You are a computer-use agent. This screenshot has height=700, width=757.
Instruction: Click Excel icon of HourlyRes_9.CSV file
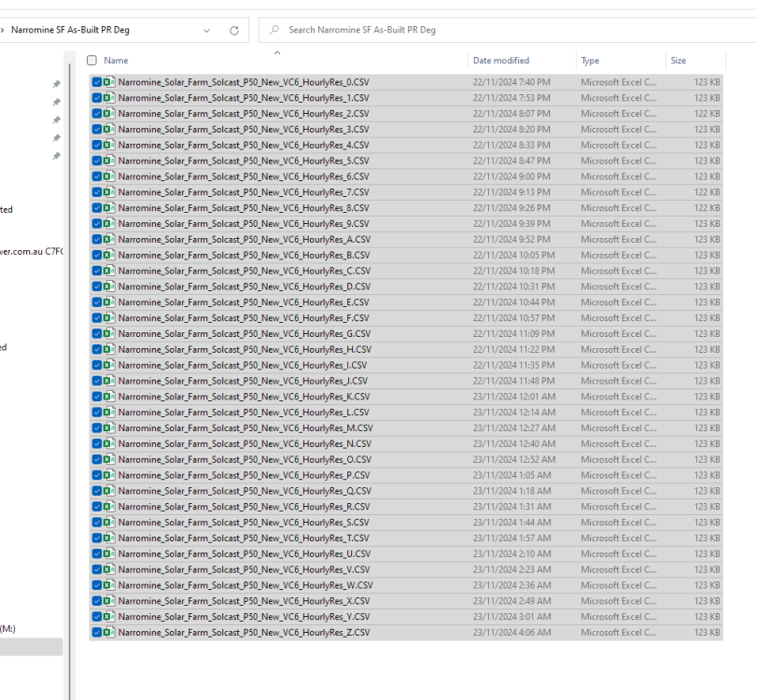[x=109, y=223]
